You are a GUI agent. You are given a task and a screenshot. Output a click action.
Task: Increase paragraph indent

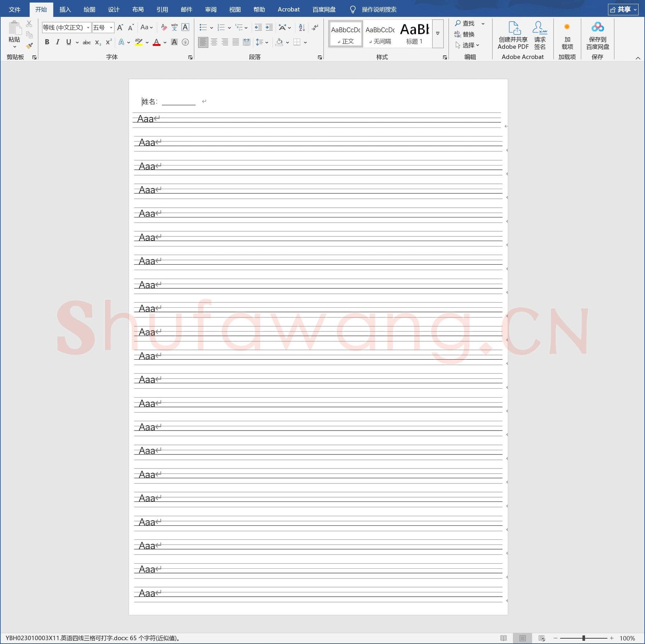click(269, 27)
